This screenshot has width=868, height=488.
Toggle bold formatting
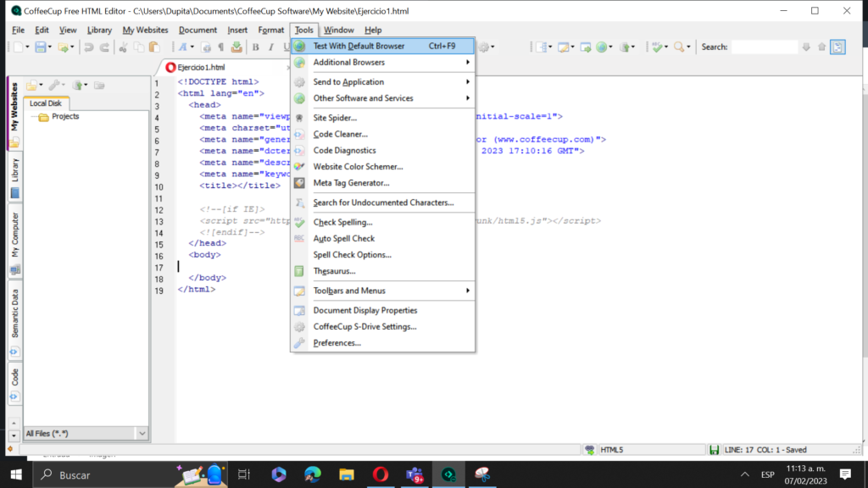click(257, 47)
